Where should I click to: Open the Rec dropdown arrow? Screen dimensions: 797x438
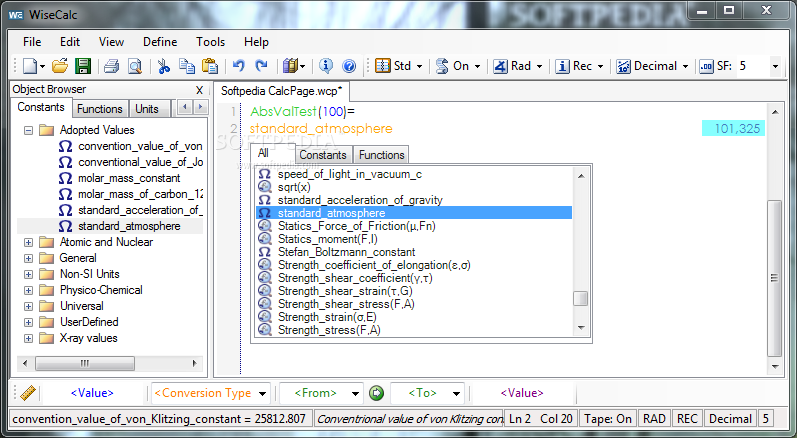600,67
